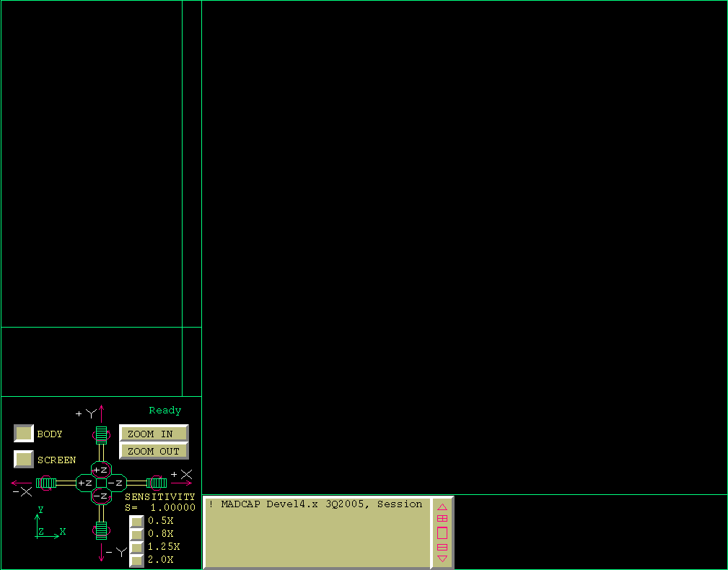
Task: Click the right -Z translate control
Action: point(117,482)
